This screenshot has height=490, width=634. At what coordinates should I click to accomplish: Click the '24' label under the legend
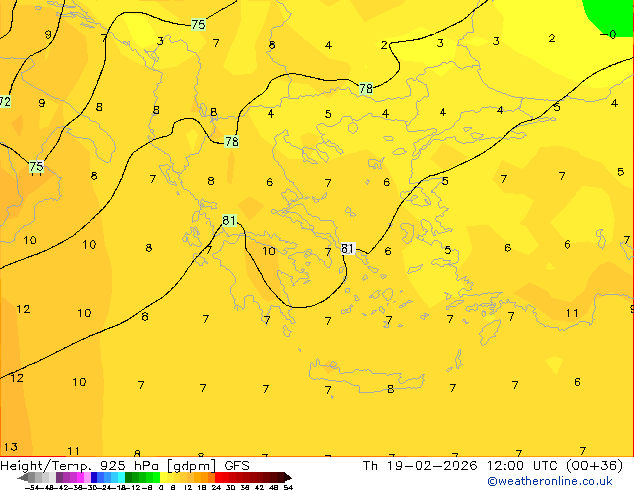(216, 487)
